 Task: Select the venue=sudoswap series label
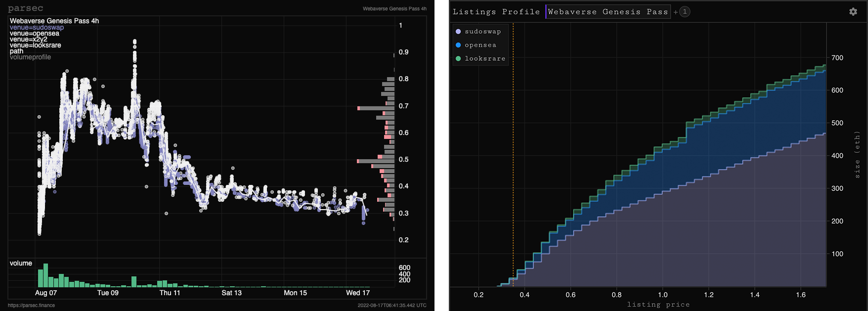(x=37, y=27)
